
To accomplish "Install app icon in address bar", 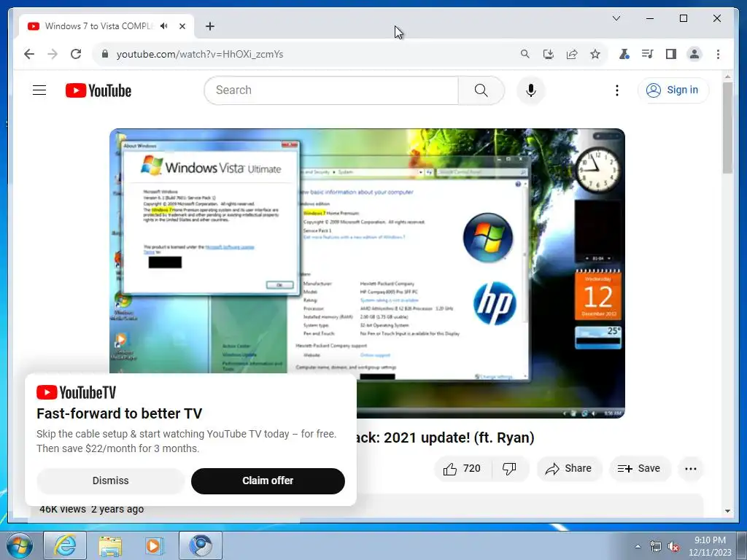I will point(549,54).
